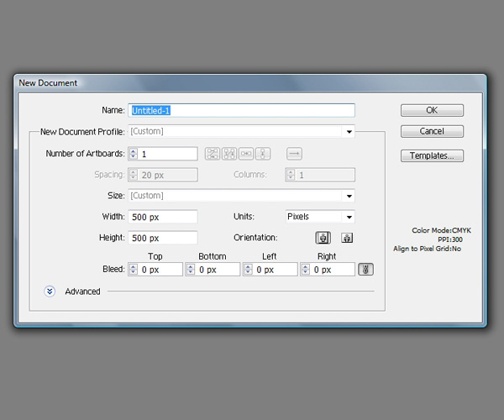Click the Number of Artboards stepper arrows

(x=133, y=154)
